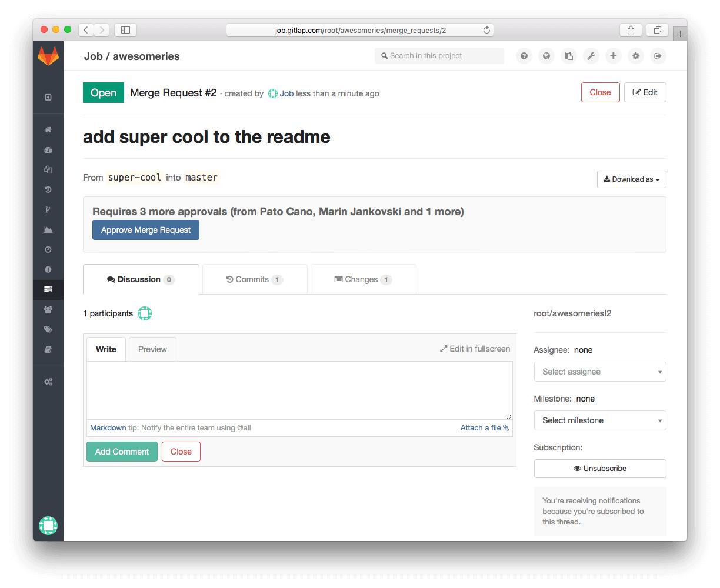Screen dimensions: 720x588
Task: Click the Job / awesomeries project title
Action: (132, 56)
